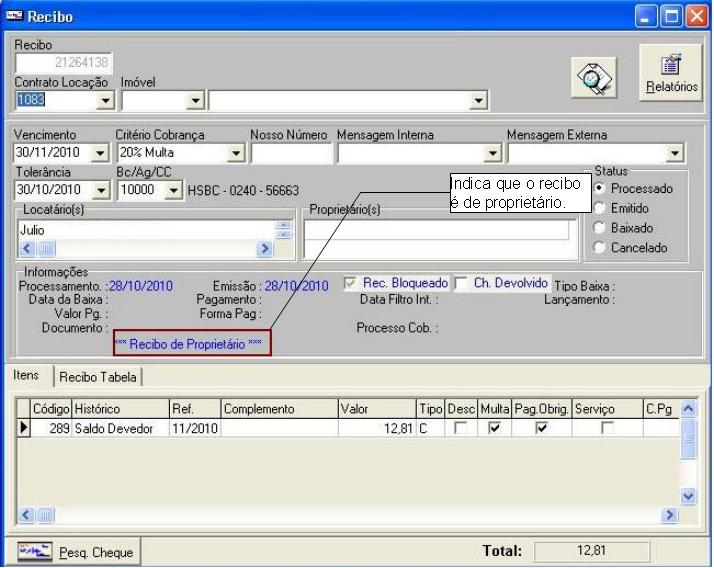Select the Itens tab
714x568 pixels.
click(x=25, y=377)
